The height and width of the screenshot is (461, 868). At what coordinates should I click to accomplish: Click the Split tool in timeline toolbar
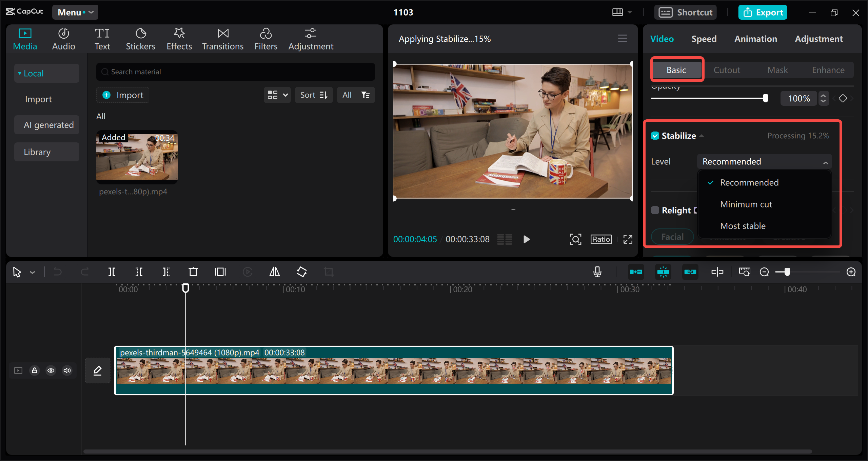coord(112,272)
